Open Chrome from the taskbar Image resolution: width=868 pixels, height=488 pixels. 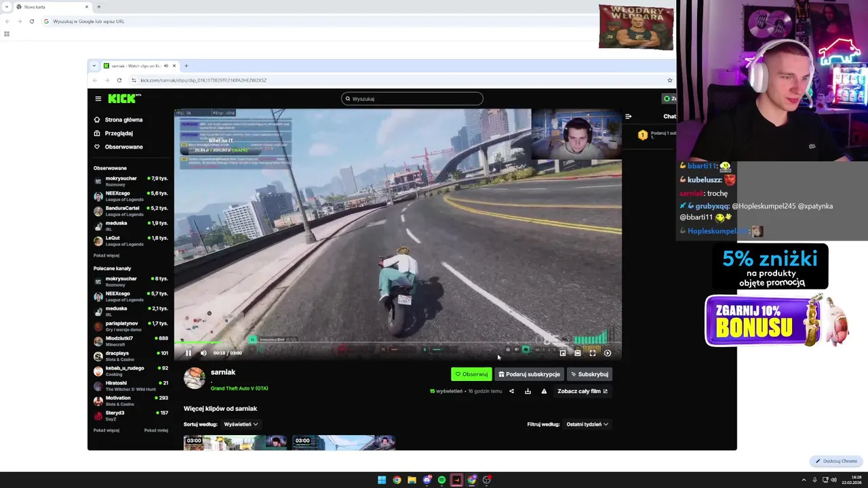397,480
